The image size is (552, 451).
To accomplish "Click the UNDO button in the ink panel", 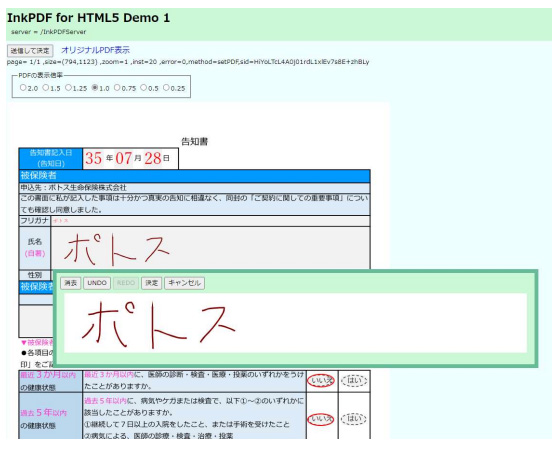I will (97, 283).
